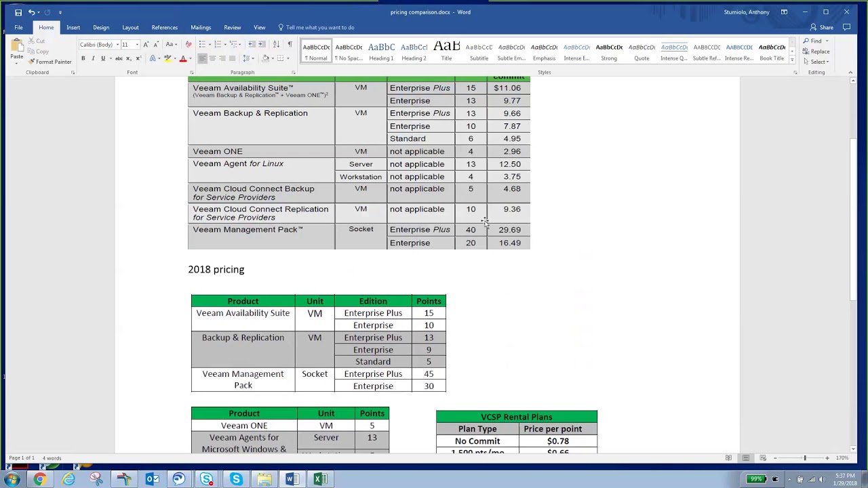
Task: Toggle Italic formatting
Action: click(94, 58)
